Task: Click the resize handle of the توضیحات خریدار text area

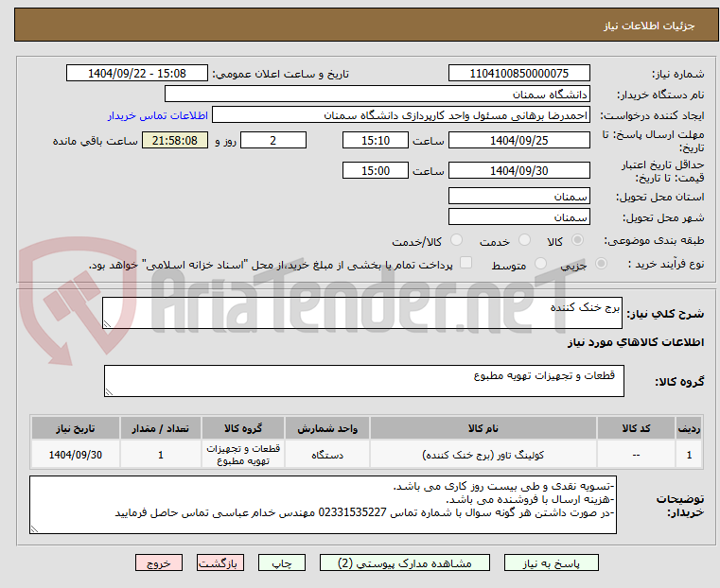Action: [34, 529]
